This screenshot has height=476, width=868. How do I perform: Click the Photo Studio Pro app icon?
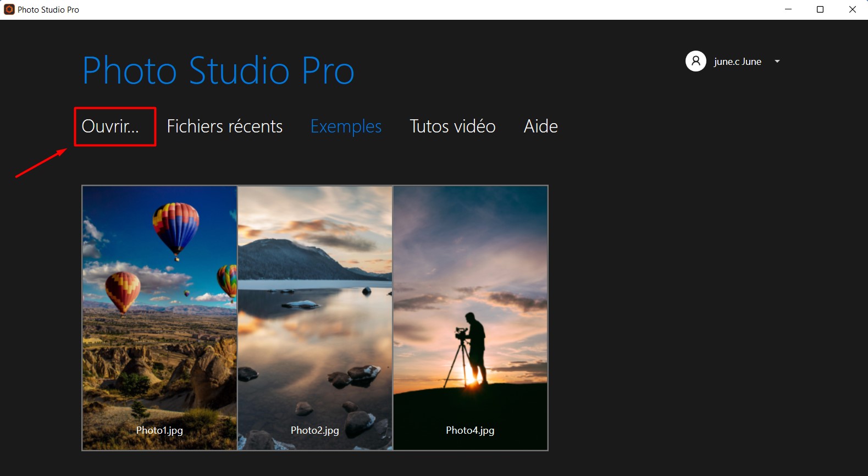pos(9,9)
